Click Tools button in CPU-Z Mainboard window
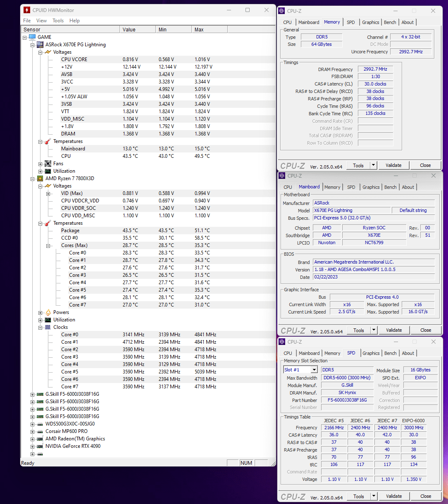The width and height of the screenshot is (448, 504). (x=359, y=330)
